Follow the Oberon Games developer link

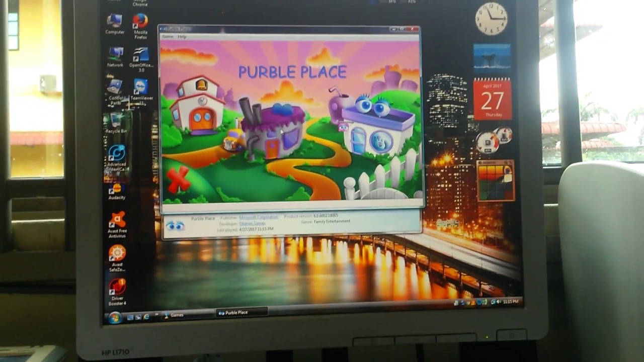[x=253, y=223]
